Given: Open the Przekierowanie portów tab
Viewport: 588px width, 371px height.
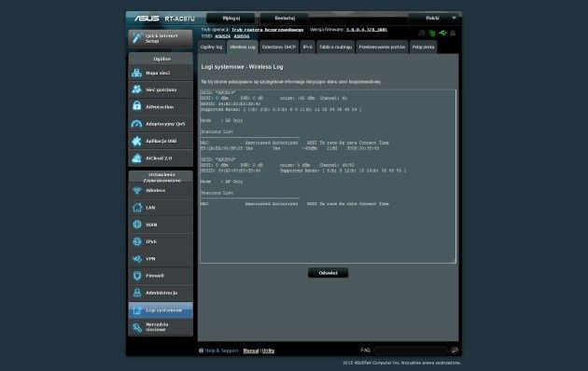Looking at the screenshot, I should 382,48.
